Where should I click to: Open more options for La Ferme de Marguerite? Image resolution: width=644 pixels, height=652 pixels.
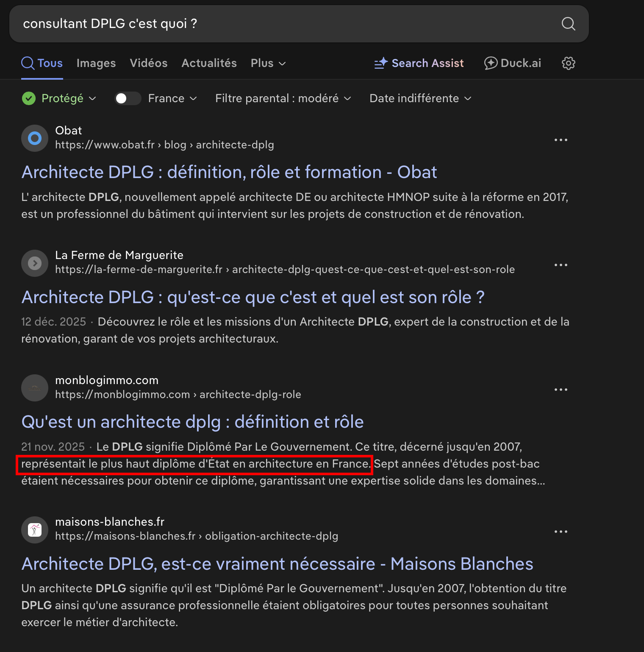coord(561,265)
